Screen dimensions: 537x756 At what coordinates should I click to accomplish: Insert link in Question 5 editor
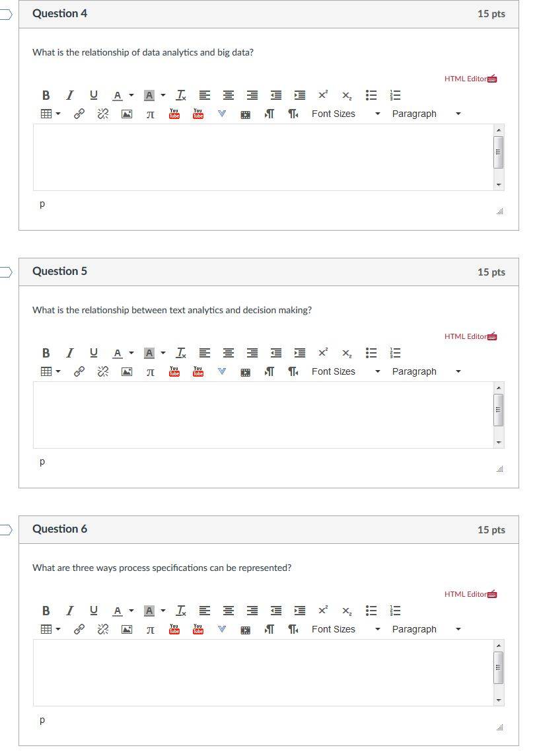pyautogui.click(x=79, y=372)
